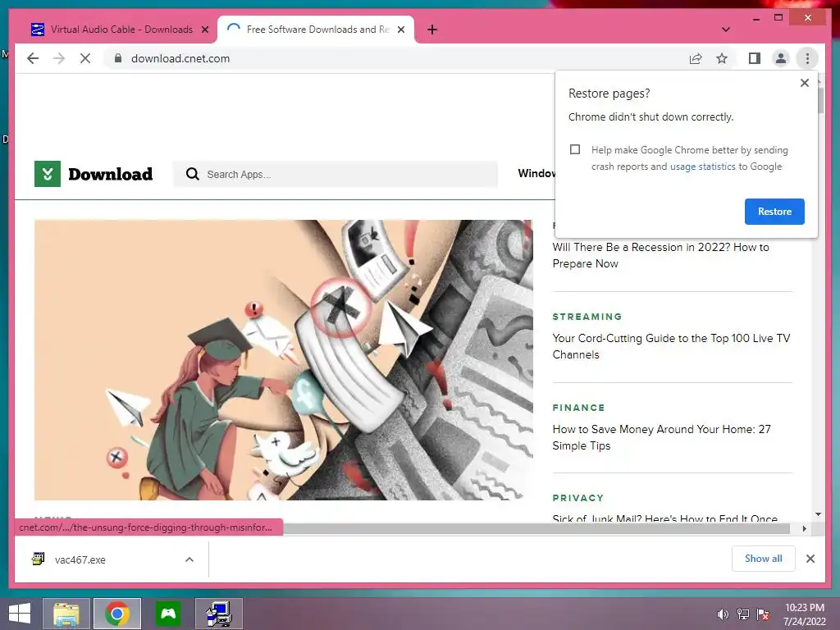Open File Explorer from taskbar

point(66,614)
